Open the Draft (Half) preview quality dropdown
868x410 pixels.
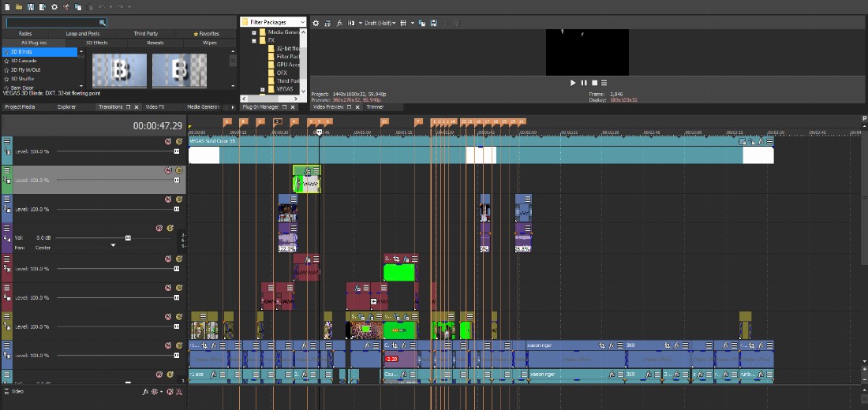(380, 23)
